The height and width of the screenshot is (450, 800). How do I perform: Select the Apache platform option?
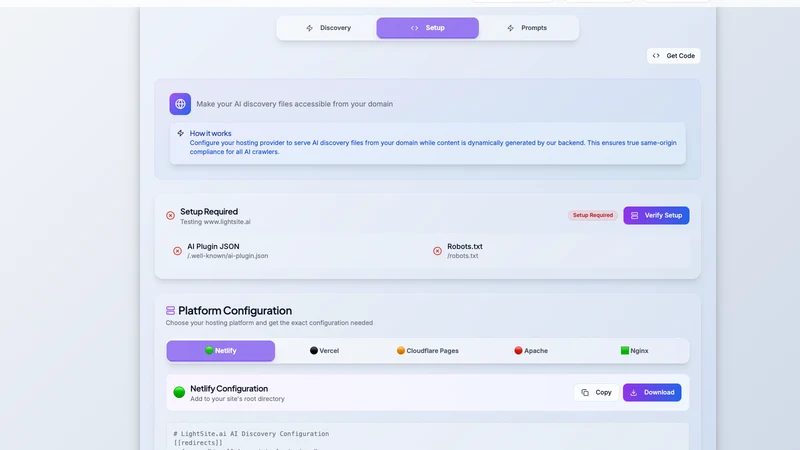click(531, 351)
